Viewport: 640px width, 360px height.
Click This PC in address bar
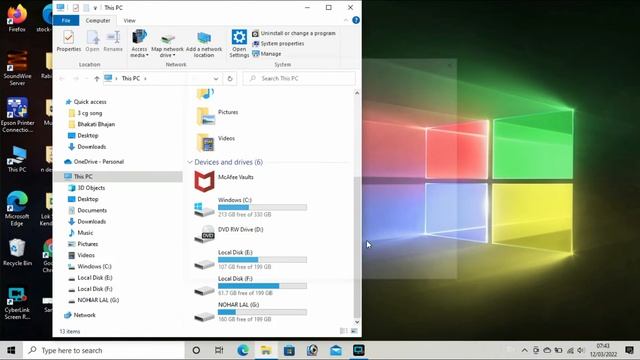coord(131,78)
